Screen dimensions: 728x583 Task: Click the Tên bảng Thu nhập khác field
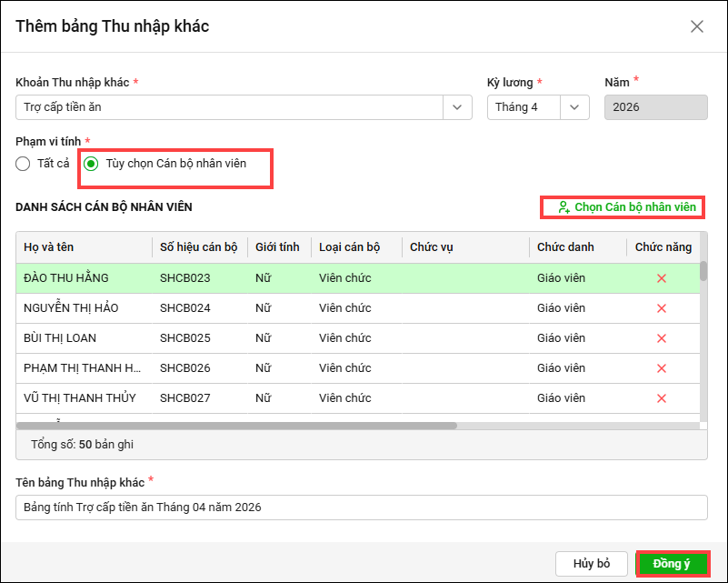(x=361, y=508)
